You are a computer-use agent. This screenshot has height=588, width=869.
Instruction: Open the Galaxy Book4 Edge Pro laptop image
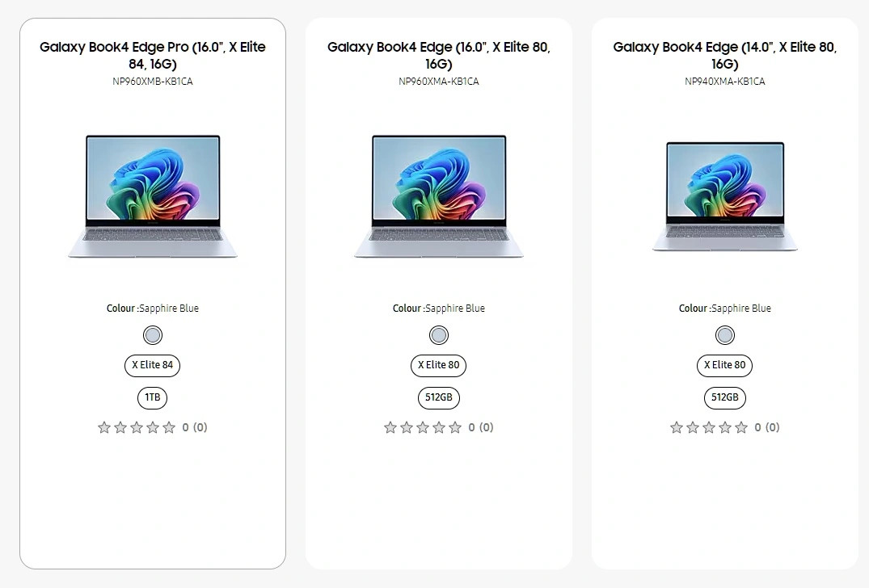pyautogui.click(x=153, y=196)
